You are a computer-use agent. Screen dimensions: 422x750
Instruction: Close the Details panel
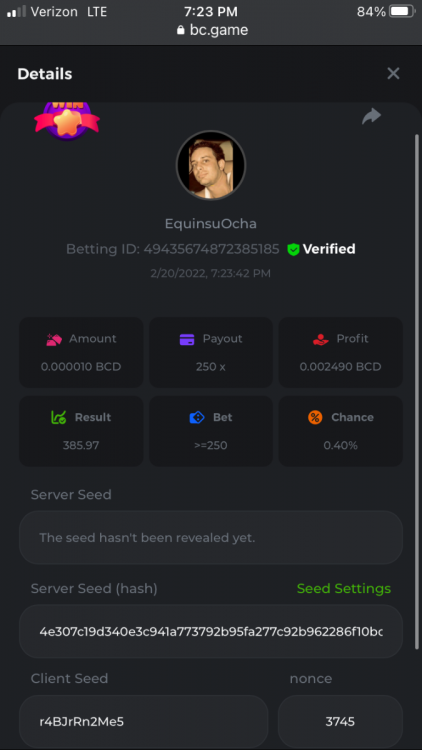click(x=393, y=74)
